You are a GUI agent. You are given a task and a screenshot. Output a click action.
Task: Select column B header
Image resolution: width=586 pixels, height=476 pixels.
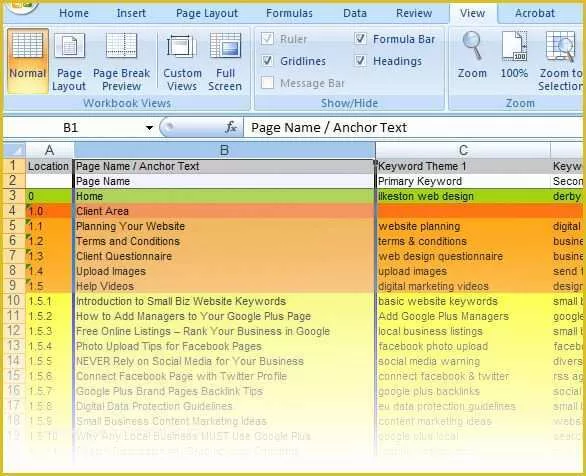[224, 150]
